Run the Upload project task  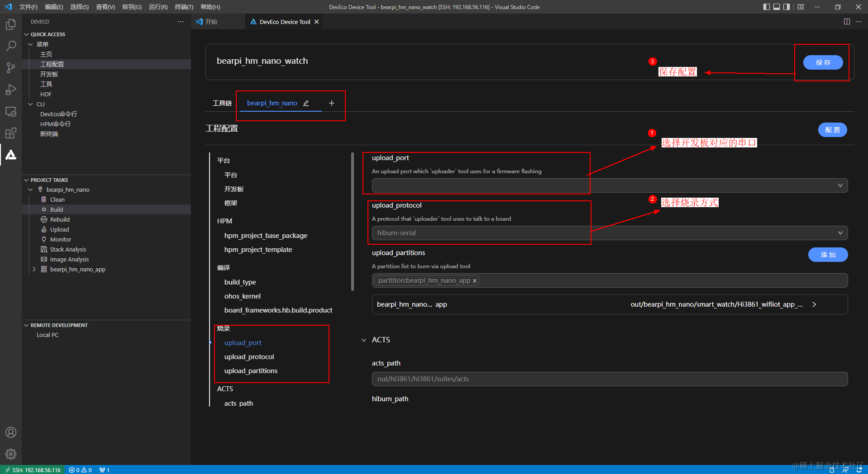[59, 229]
